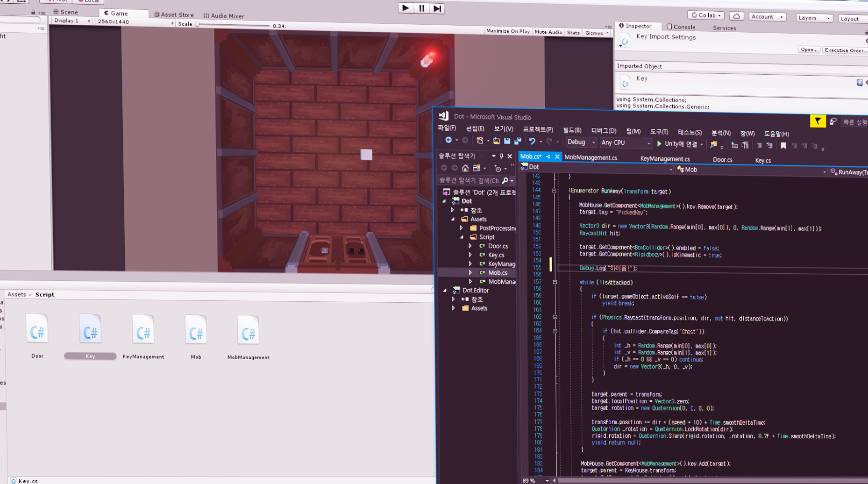Collapse the RunAway method code block
The image size is (868, 484).
pyautogui.click(x=554, y=191)
